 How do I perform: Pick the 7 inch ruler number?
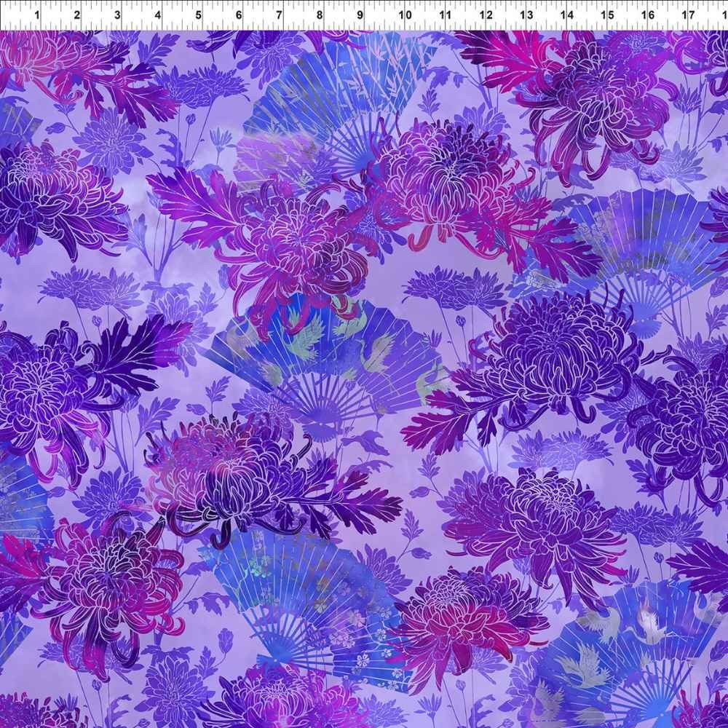tap(279, 15)
